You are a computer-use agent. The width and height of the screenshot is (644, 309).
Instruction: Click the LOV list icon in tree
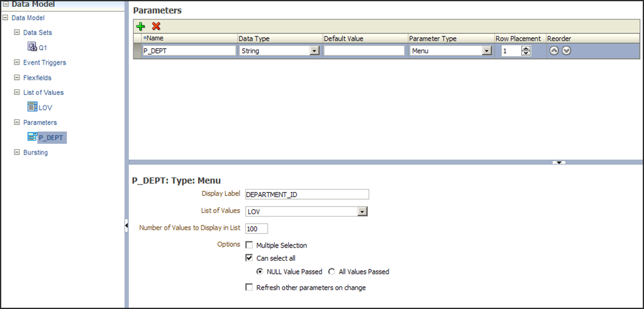click(x=32, y=107)
